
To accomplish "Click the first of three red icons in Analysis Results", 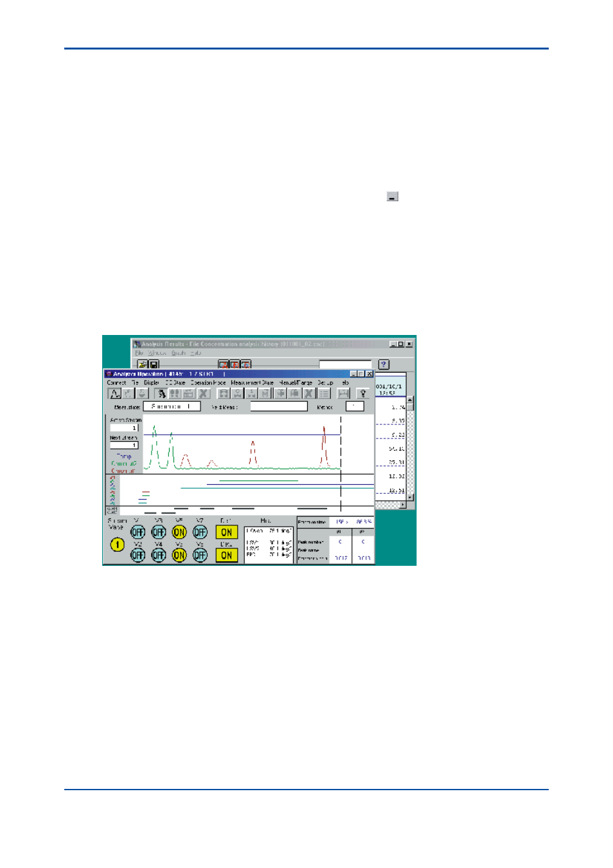I will pos(224,365).
